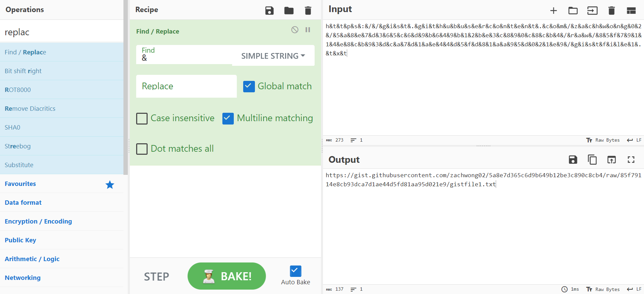644x294 pixels.
Task: Click the output bake time clock icon
Action: pos(565,289)
